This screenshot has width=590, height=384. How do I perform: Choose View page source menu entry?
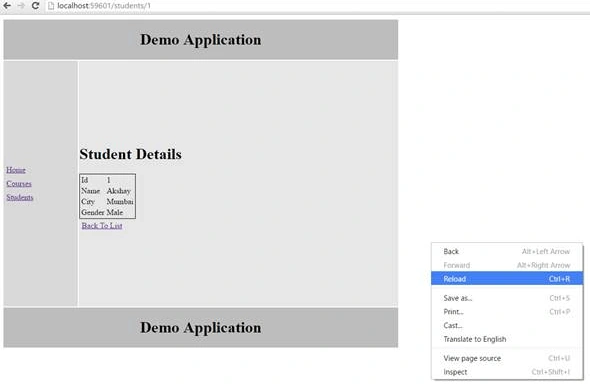click(507, 358)
